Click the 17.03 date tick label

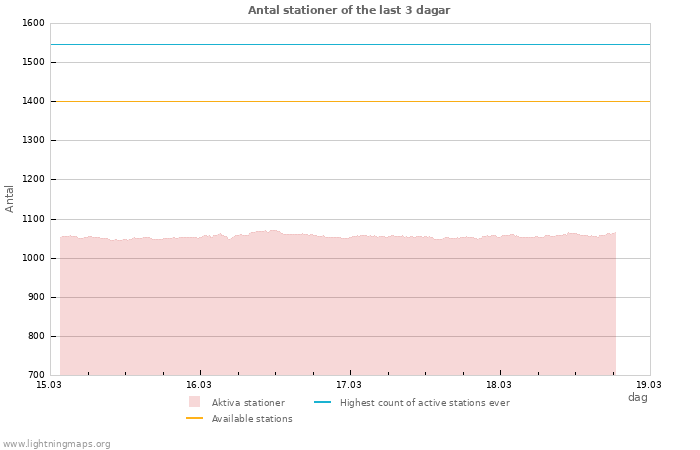pos(349,384)
